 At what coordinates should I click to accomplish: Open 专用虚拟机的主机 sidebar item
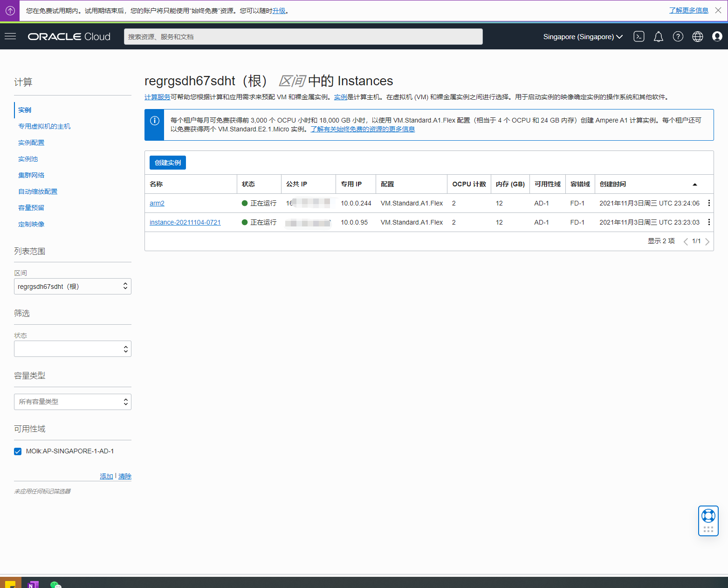coord(44,126)
